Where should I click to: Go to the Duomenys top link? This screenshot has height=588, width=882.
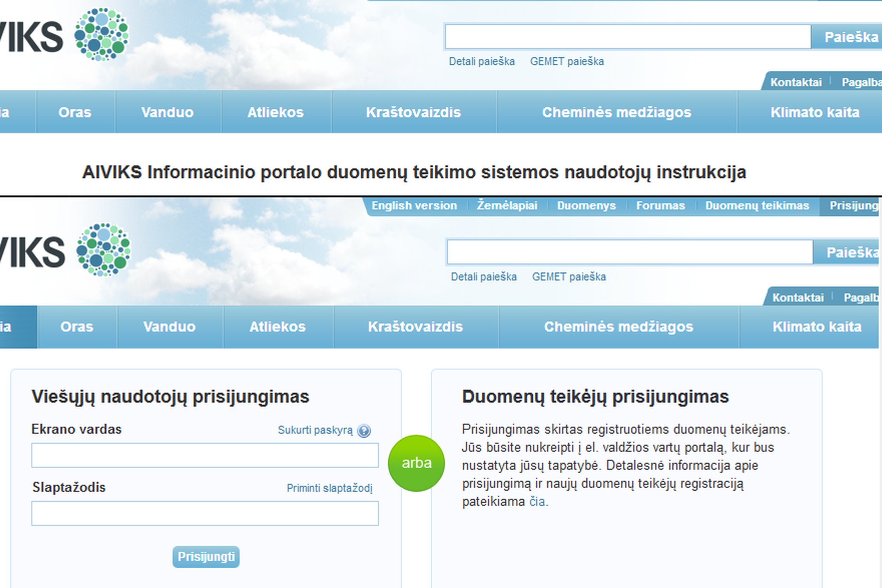click(x=586, y=205)
